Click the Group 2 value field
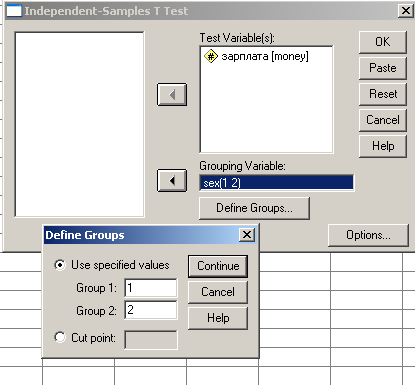 pyautogui.click(x=151, y=310)
